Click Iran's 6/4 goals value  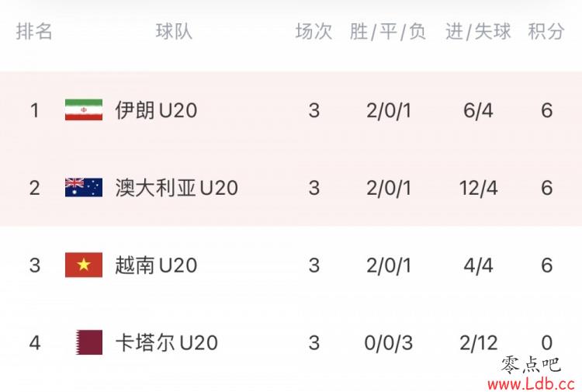tap(479, 110)
